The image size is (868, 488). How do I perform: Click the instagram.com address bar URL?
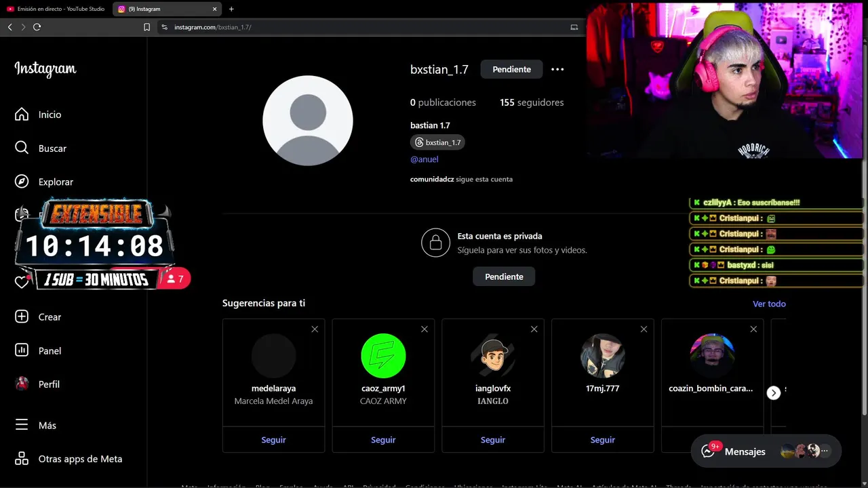(213, 27)
